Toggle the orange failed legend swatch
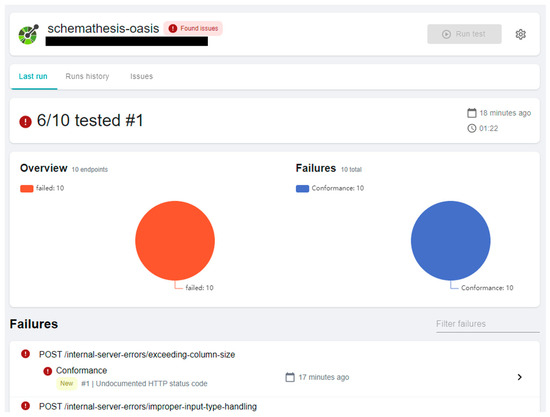 point(27,188)
